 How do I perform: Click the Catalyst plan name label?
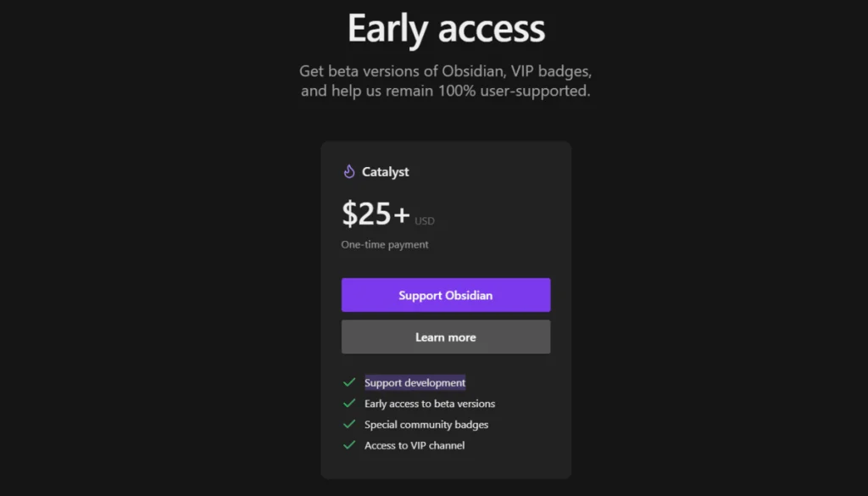tap(387, 171)
